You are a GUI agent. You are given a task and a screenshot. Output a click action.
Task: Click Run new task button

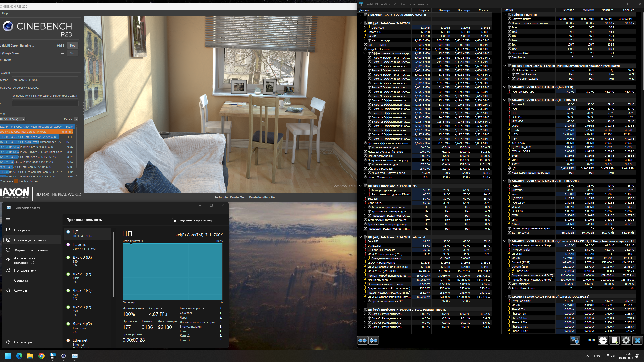click(x=192, y=220)
